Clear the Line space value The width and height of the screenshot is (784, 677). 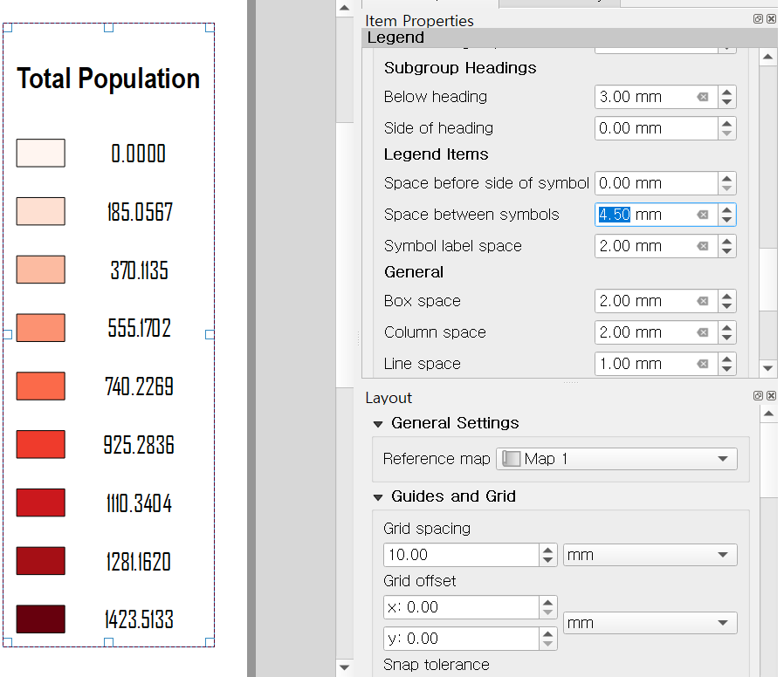click(x=703, y=364)
